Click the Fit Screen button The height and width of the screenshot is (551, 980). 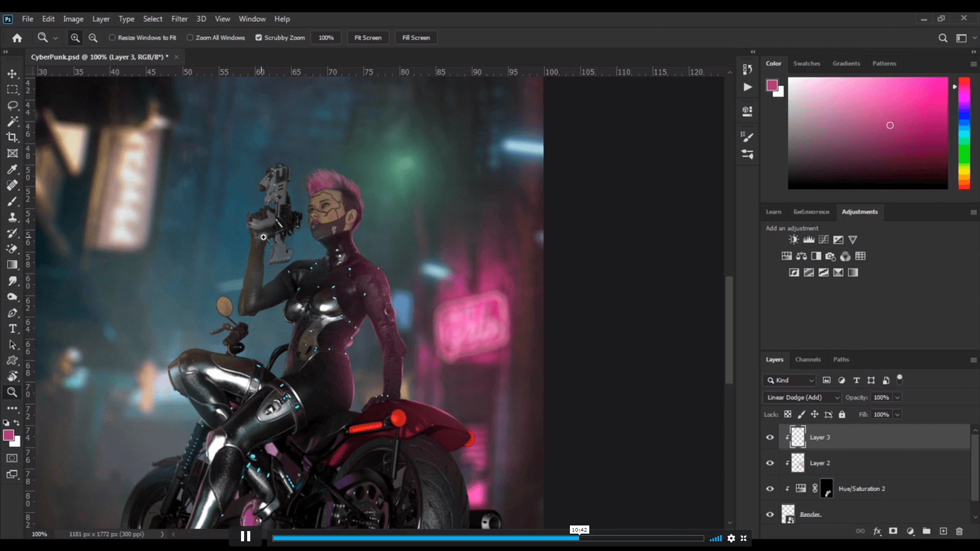coord(368,38)
